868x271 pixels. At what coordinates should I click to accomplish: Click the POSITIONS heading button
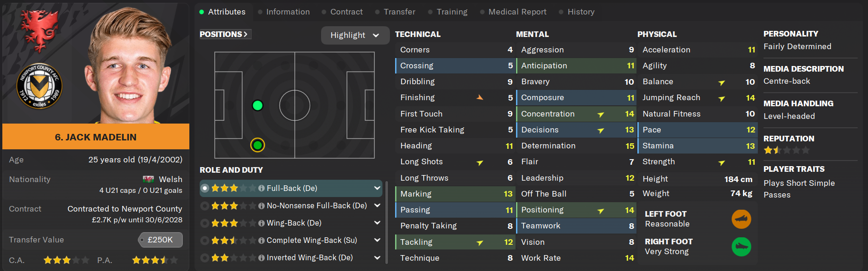[224, 34]
